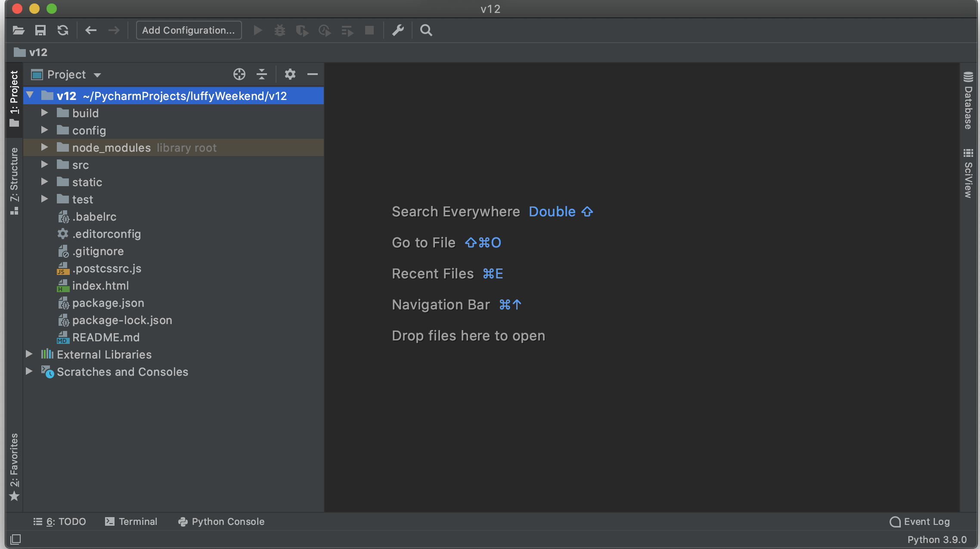Expand the build folder

tap(44, 112)
